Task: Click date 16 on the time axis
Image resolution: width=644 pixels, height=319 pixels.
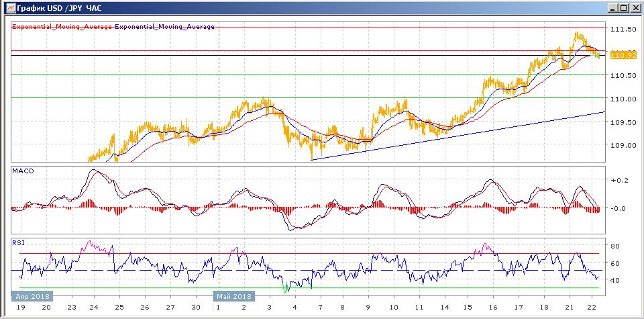Action: coord(493,307)
